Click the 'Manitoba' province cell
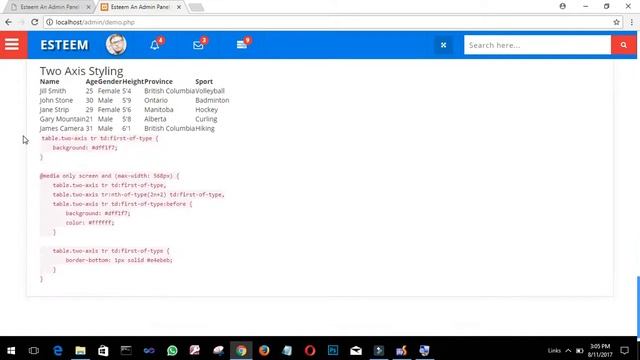This screenshot has height=360, width=640. click(159, 110)
